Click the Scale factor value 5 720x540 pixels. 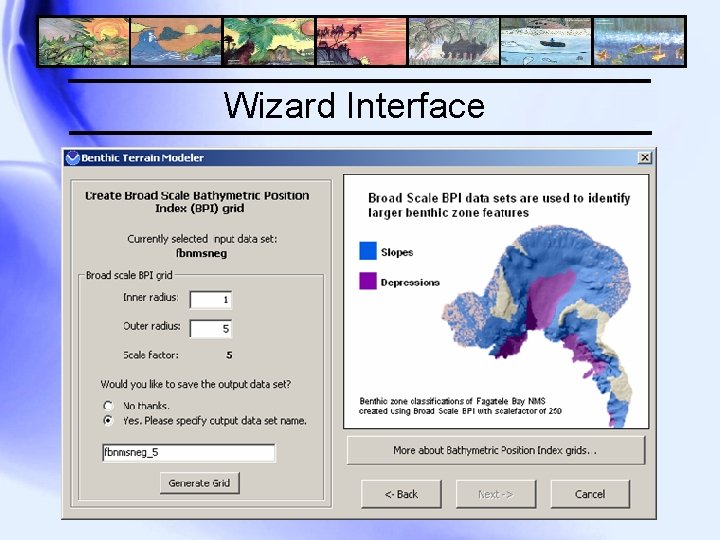229,355
